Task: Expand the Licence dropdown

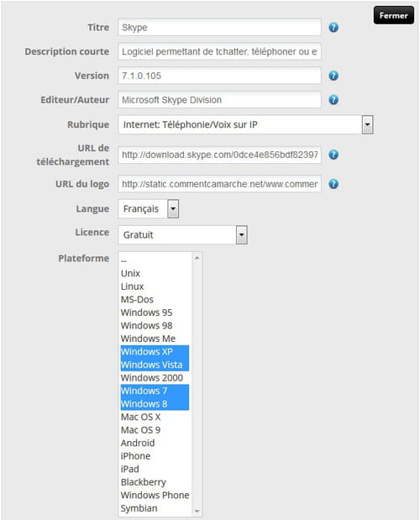Action: [x=242, y=235]
